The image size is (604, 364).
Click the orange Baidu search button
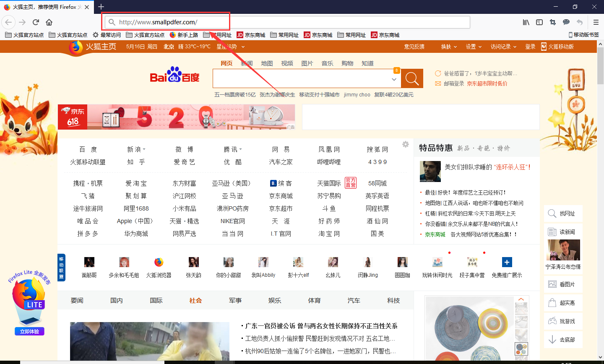tap(412, 78)
